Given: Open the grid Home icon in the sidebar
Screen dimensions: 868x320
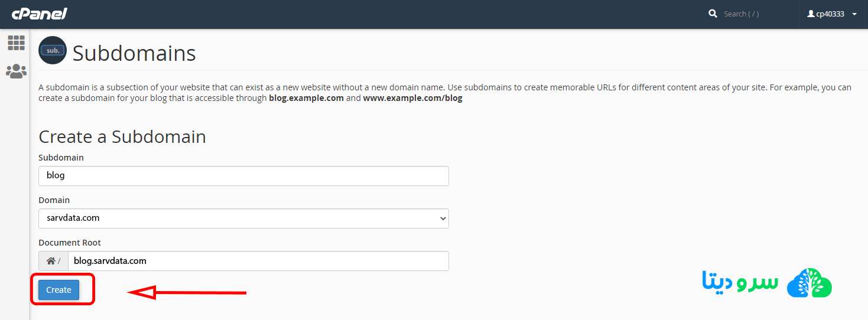Looking at the screenshot, I should point(16,43).
